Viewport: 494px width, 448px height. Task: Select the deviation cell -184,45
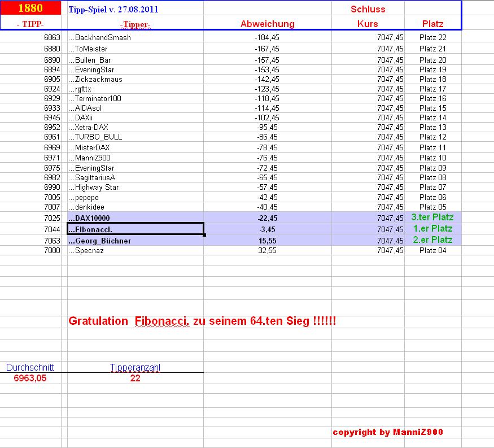coord(267,37)
